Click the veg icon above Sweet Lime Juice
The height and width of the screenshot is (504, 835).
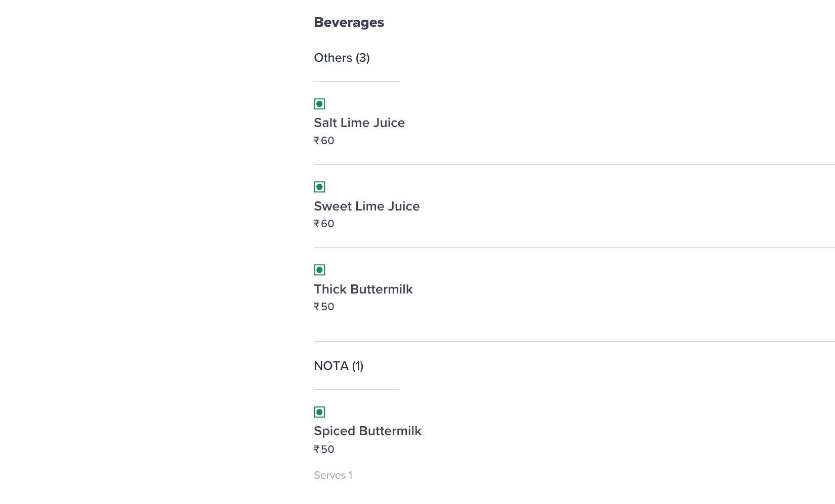point(319,187)
